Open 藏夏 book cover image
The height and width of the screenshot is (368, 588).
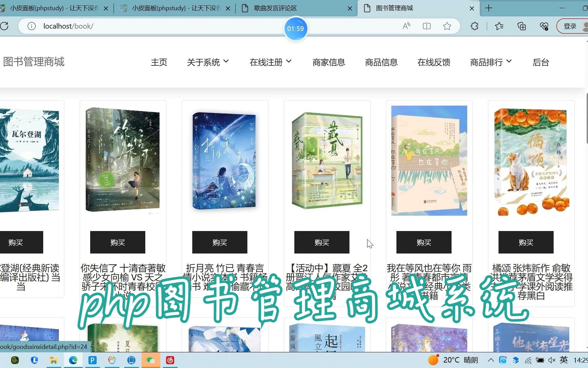(327, 160)
